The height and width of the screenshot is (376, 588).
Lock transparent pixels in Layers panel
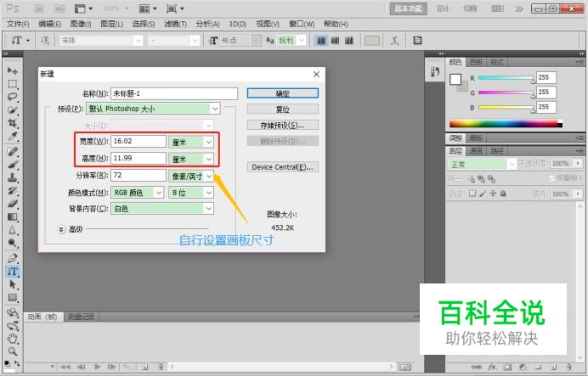(472, 194)
